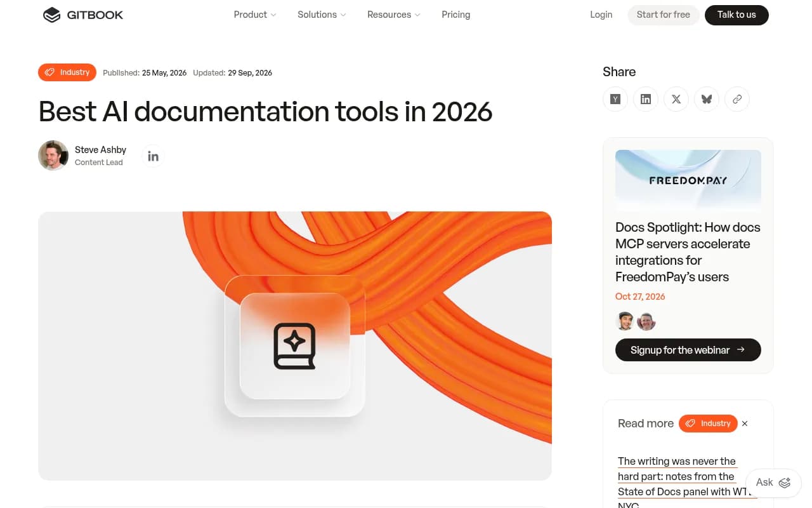
Task: Click the article title heading
Action: click(x=265, y=112)
